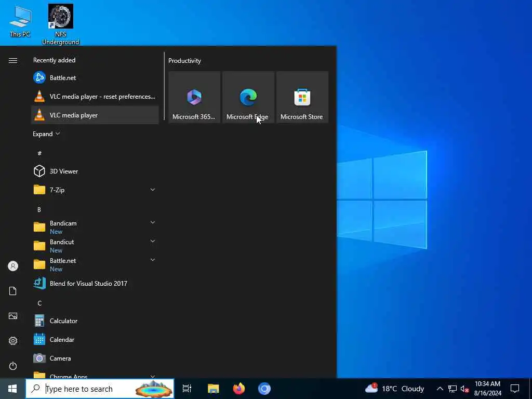Open the weather widget showing 18°C Cloudy
This screenshot has width=532, height=399.
[395, 389]
